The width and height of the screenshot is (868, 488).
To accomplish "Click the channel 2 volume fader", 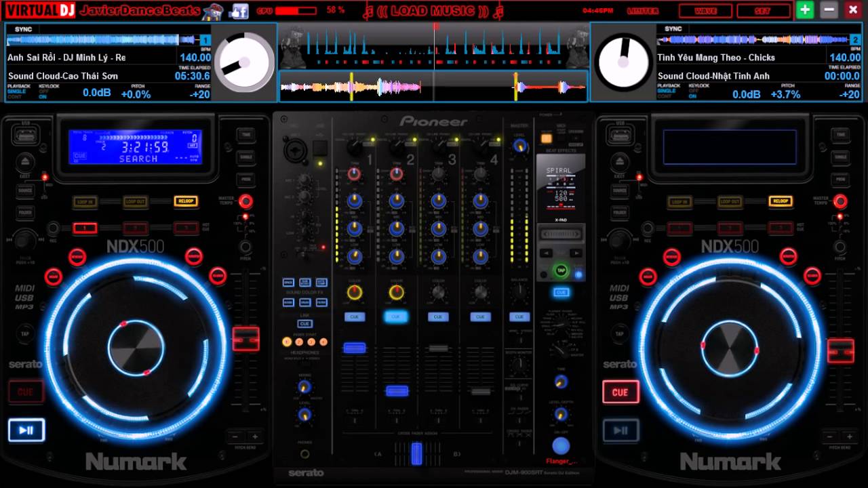I will (x=397, y=391).
